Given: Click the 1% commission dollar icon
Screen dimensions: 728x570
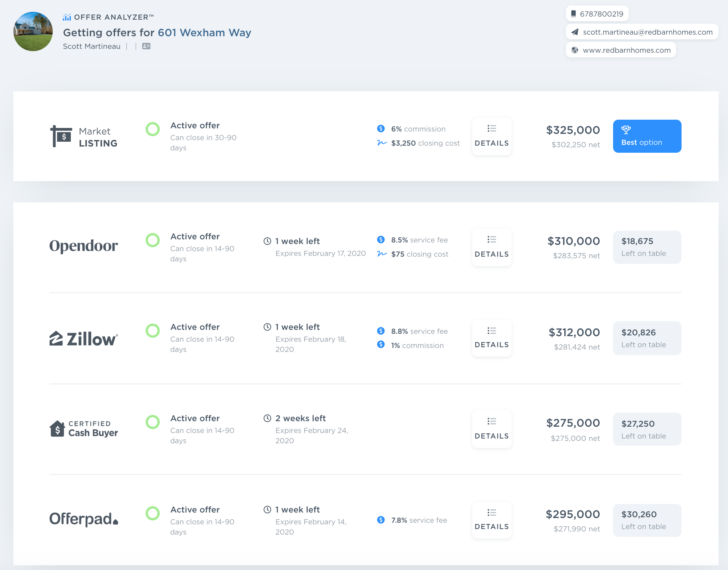Looking at the screenshot, I should (381, 344).
